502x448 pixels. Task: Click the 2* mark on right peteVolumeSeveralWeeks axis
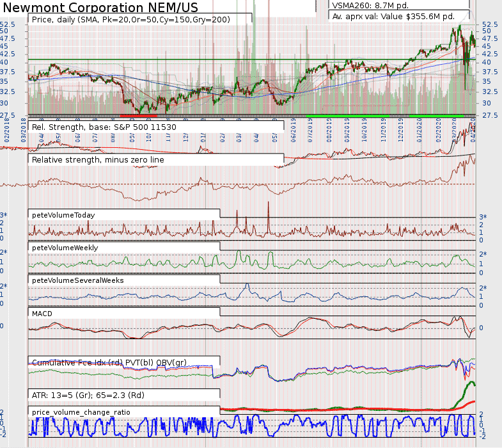tap(483, 288)
